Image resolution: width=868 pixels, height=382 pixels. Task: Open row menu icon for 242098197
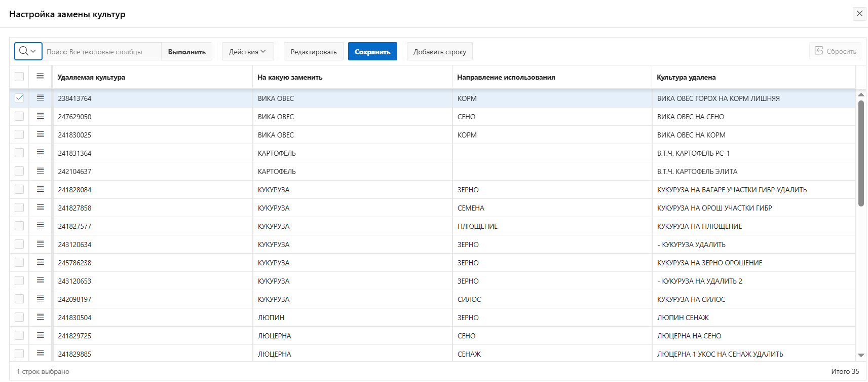(41, 299)
